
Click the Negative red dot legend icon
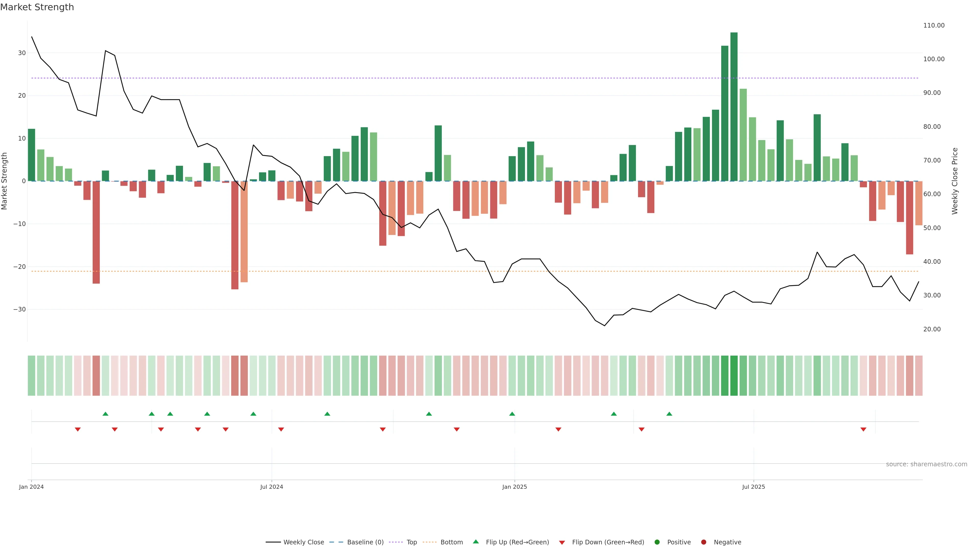point(703,542)
